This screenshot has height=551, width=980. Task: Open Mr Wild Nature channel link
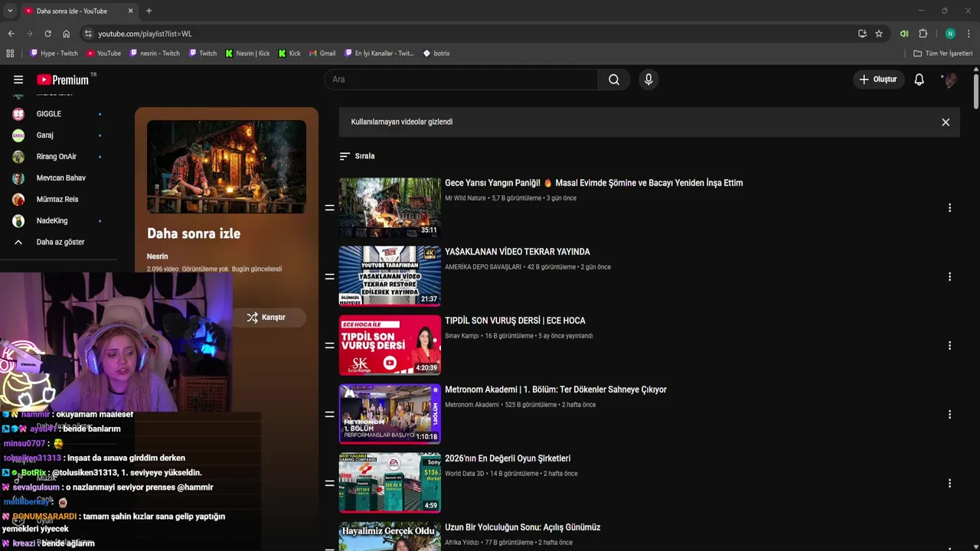click(465, 198)
